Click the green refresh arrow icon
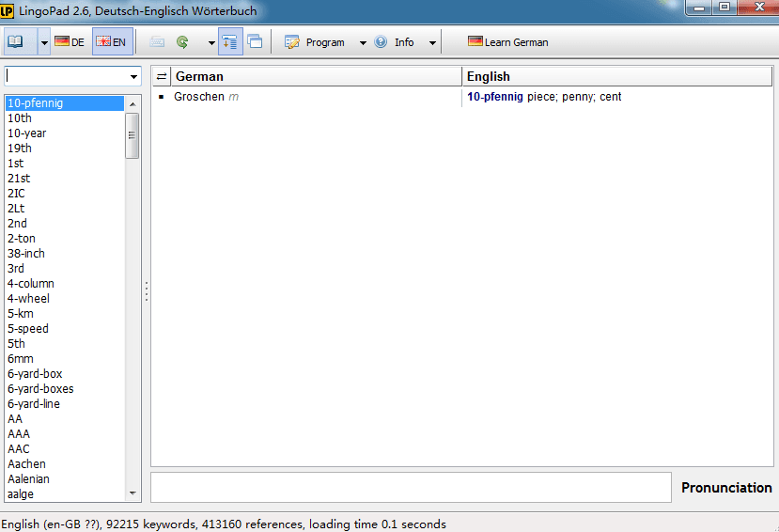The height and width of the screenshot is (532, 779). (182, 41)
